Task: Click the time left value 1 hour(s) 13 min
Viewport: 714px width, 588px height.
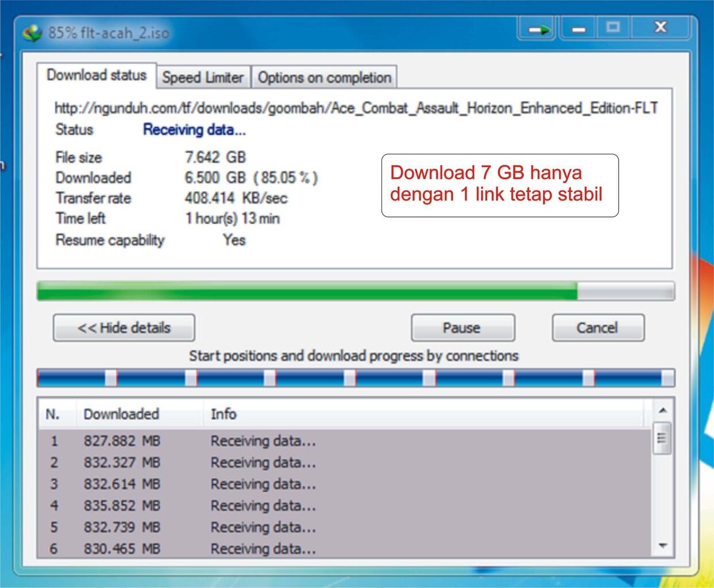Action: click(232, 218)
